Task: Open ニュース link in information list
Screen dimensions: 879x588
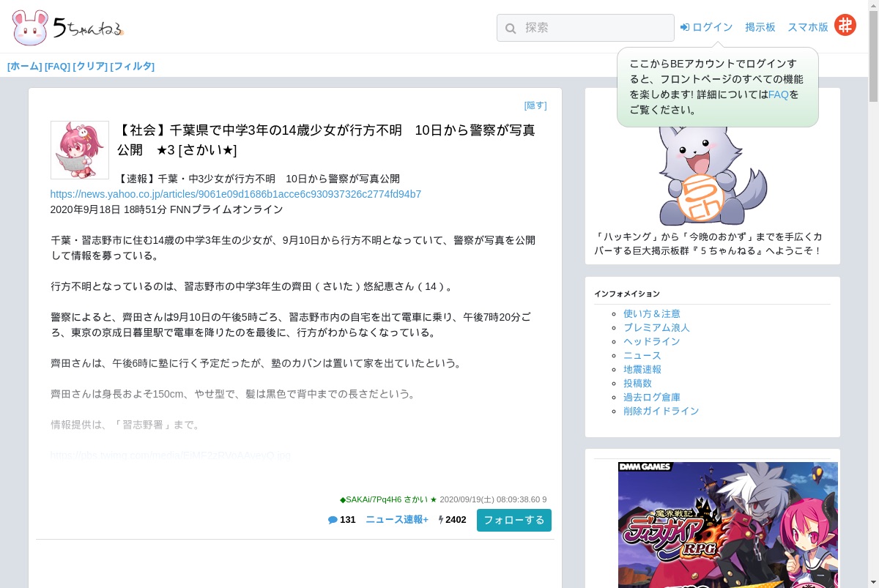Action: [642, 355]
